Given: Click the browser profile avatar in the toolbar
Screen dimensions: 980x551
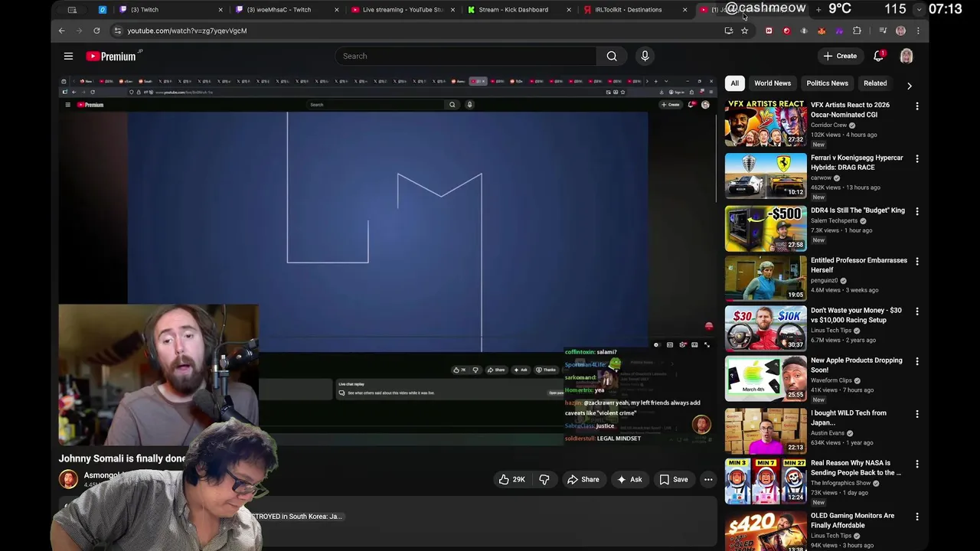Looking at the screenshot, I should (x=900, y=31).
